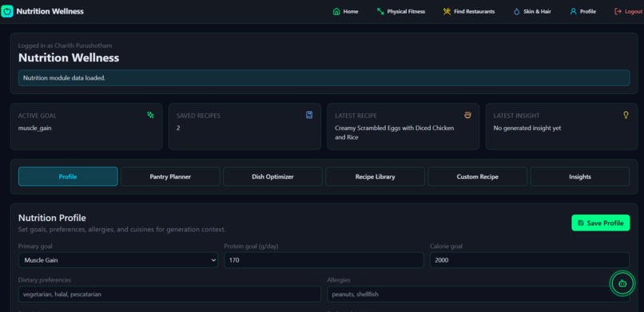
Task: Click the 'Primary goal' field label
Action: pyautogui.click(x=35, y=247)
